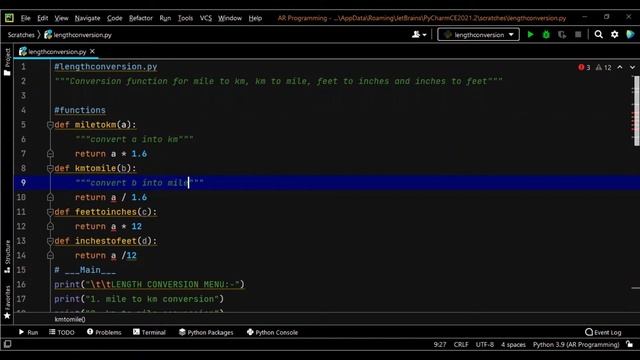The image size is (640, 360).
Task: Open the Code menu
Action: click(x=114, y=18)
